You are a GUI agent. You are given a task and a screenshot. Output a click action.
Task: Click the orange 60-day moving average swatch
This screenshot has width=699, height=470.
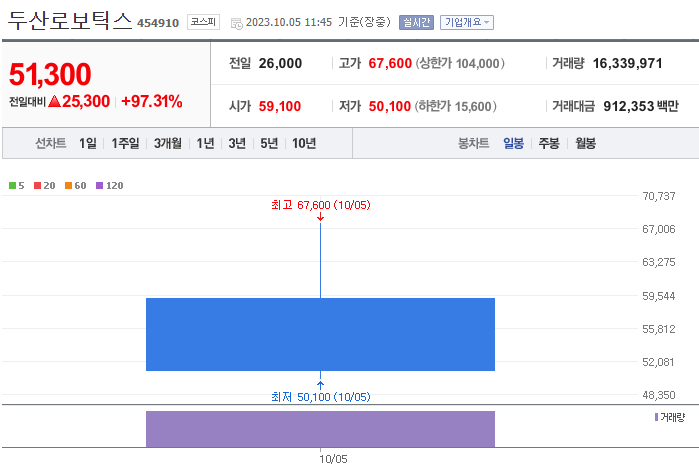click(68, 186)
